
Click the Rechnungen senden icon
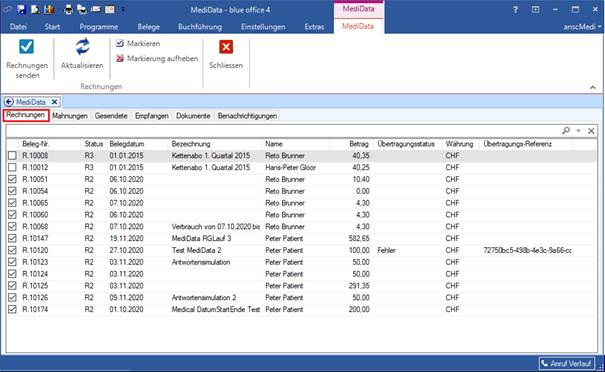27,47
